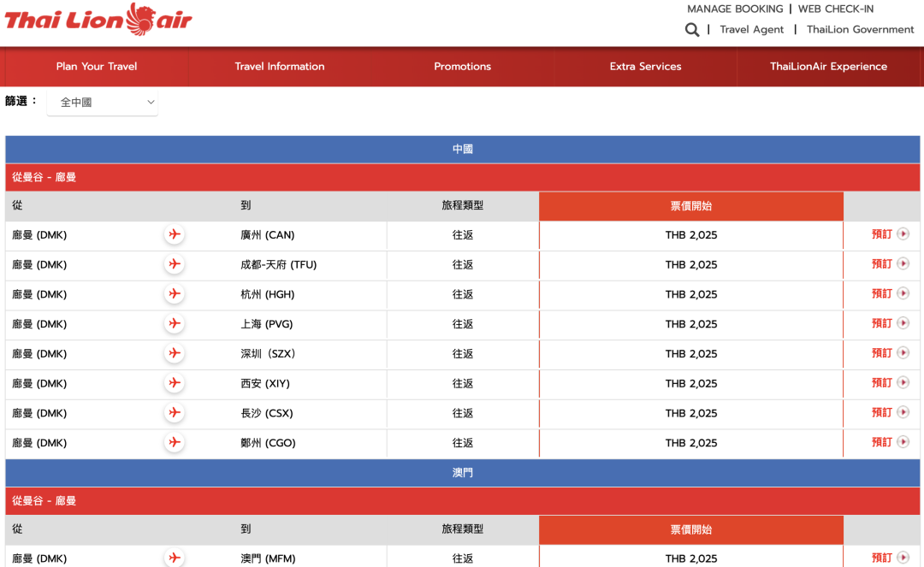
Task: Open the search magnifier icon
Action: [692, 29]
